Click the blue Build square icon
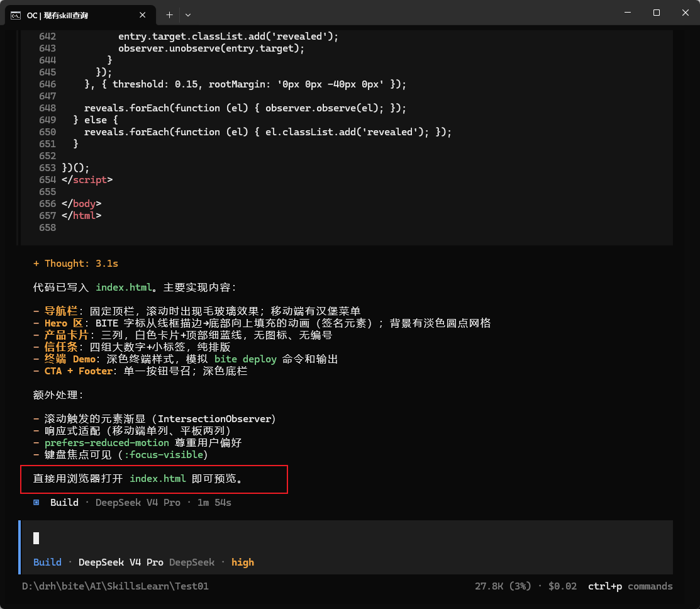Image resolution: width=700 pixels, height=609 pixels. 36,502
